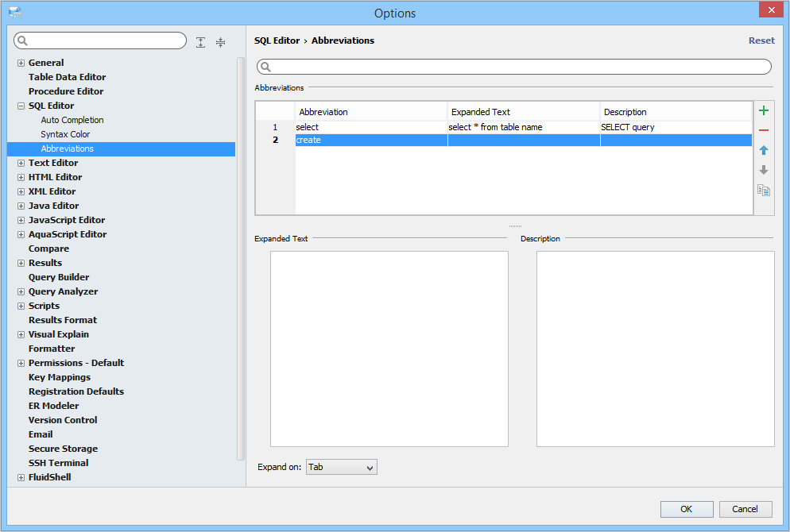Open ER Modeler options
The width and height of the screenshot is (790, 532).
53,406
